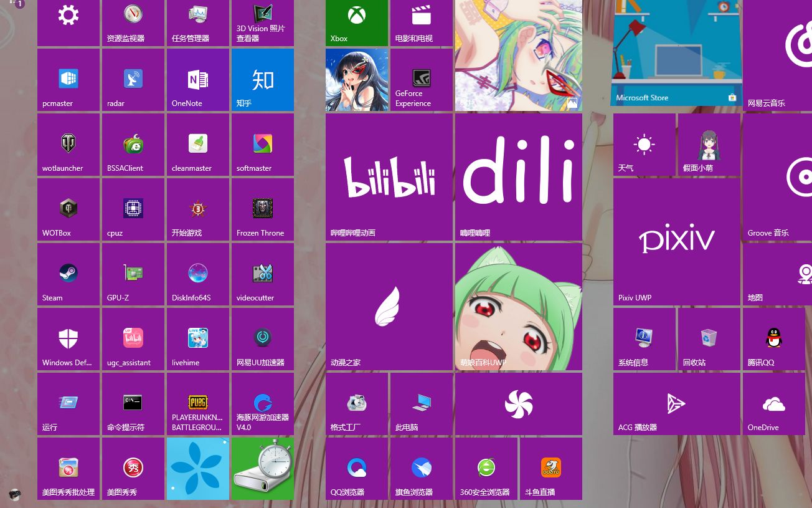Launch the cleanmaster tile
The image size is (812, 508).
coord(198,145)
